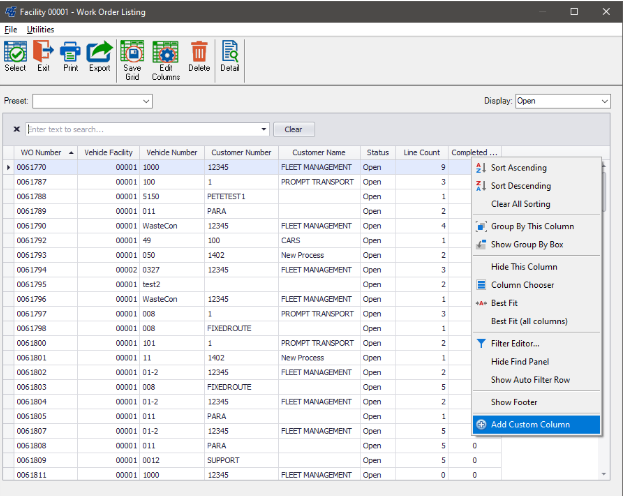Open the Detail view icon
The image size is (623, 496).
(x=229, y=57)
